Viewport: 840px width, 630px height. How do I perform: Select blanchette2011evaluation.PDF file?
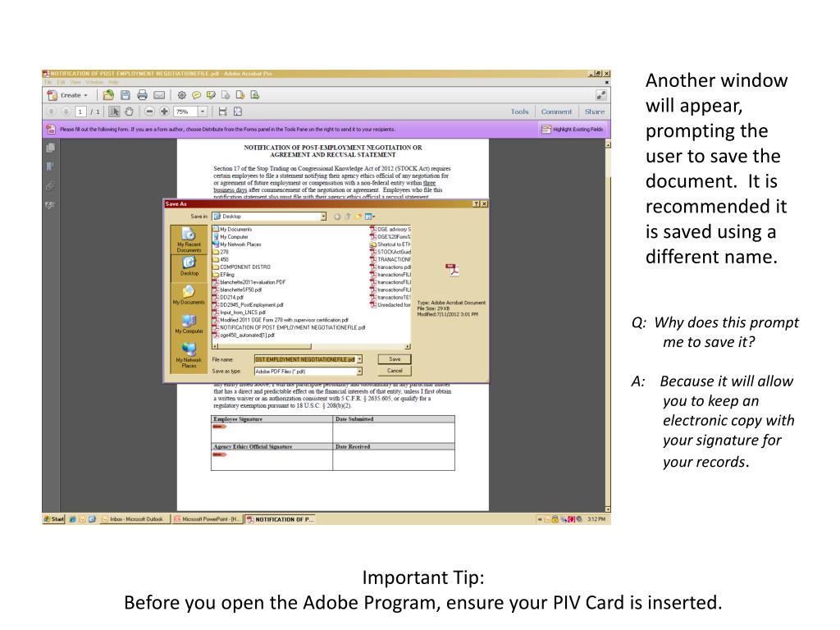coord(249,282)
